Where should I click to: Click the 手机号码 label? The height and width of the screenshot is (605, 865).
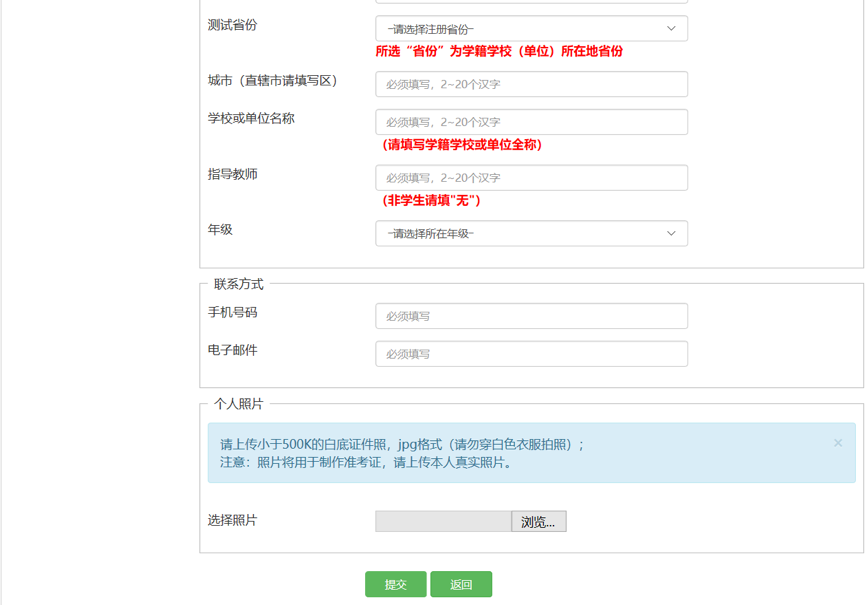232,313
